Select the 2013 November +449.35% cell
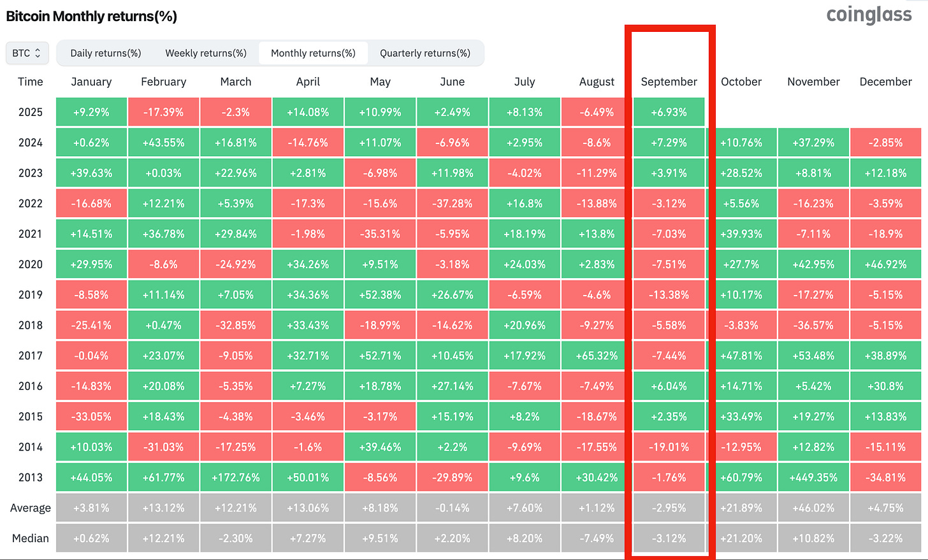The height and width of the screenshot is (560, 928). pyautogui.click(x=813, y=477)
